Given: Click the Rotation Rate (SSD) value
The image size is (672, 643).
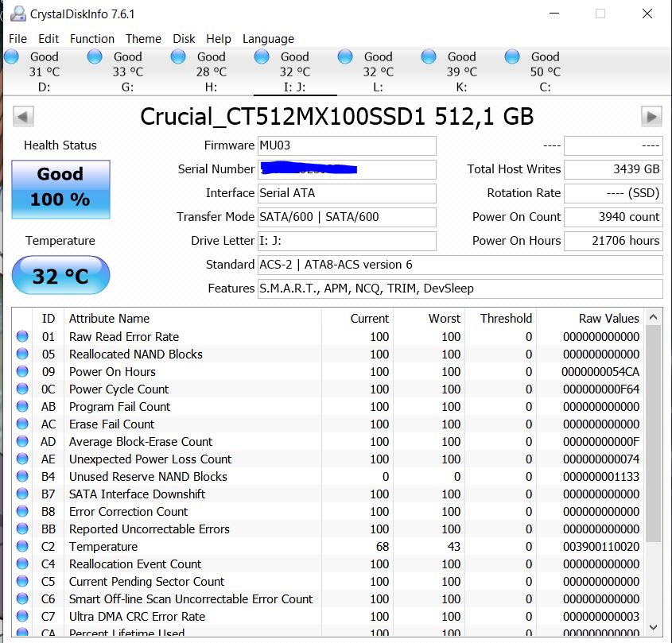Looking at the screenshot, I should 613,193.
